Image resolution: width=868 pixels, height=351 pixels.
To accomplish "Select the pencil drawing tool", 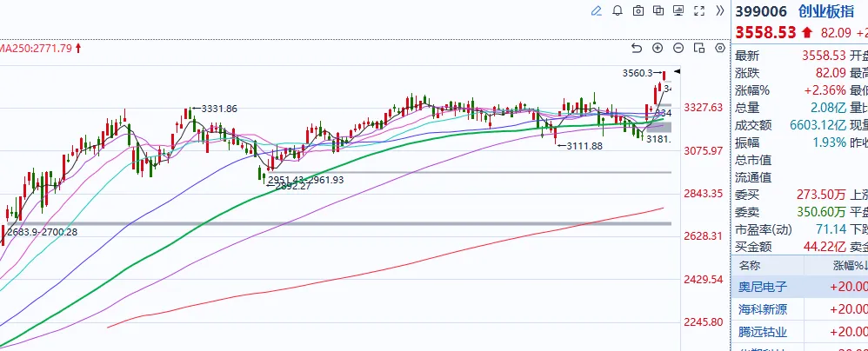I will 596,11.
